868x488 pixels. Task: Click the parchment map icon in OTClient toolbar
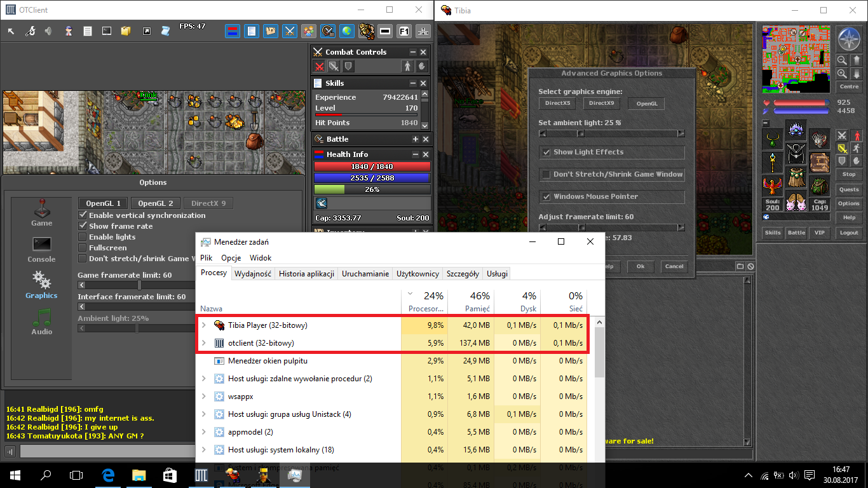pos(271,30)
